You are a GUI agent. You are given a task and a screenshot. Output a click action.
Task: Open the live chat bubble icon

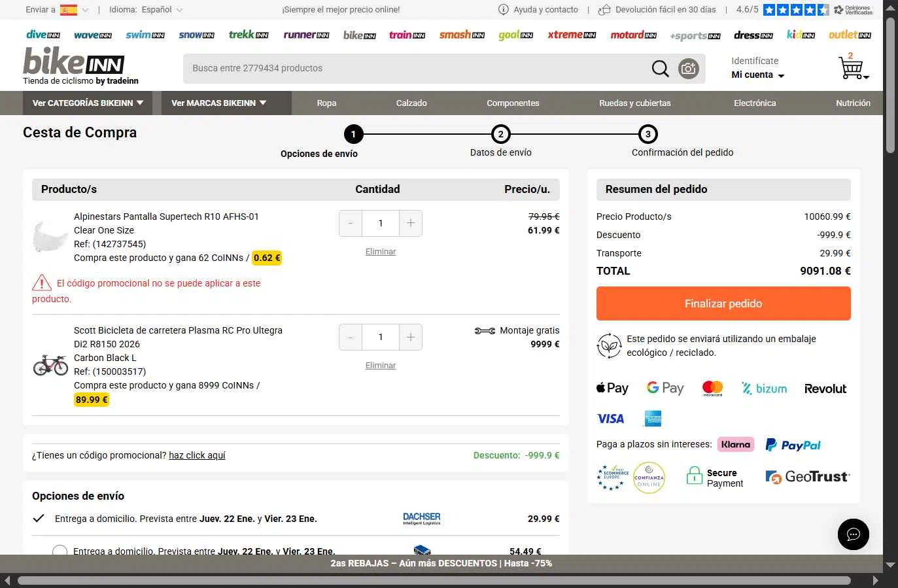tap(854, 534)
